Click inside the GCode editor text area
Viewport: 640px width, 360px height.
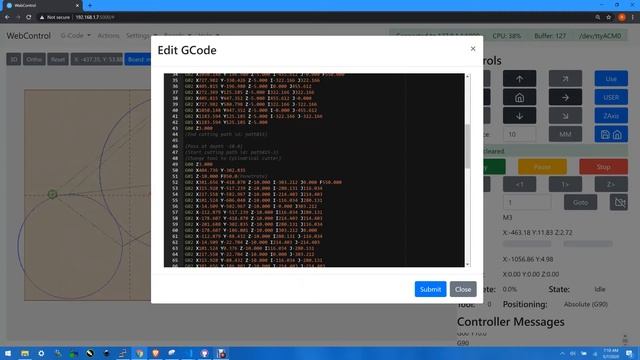pyautogui.click(x=314, y=170)
